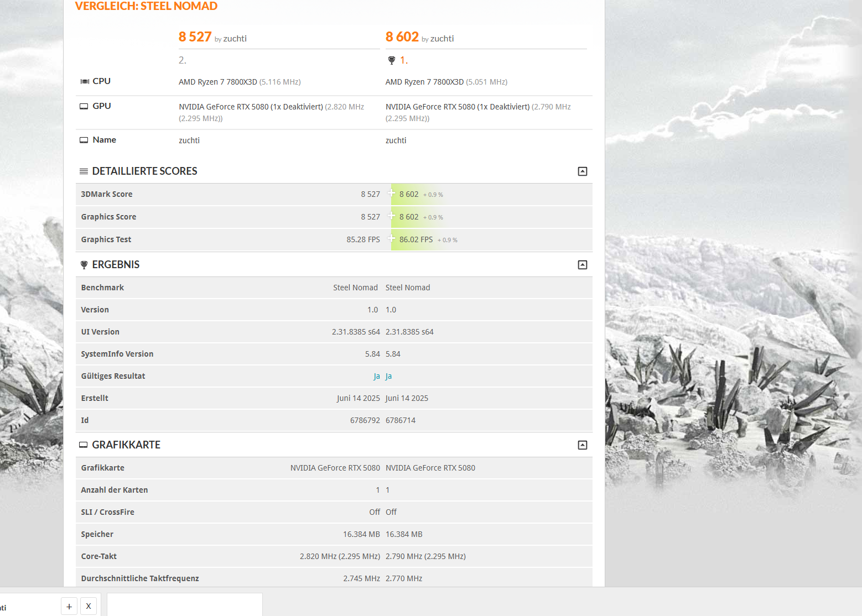
Task: Click the empty field in bottom bar
Action: click(185, 605)
